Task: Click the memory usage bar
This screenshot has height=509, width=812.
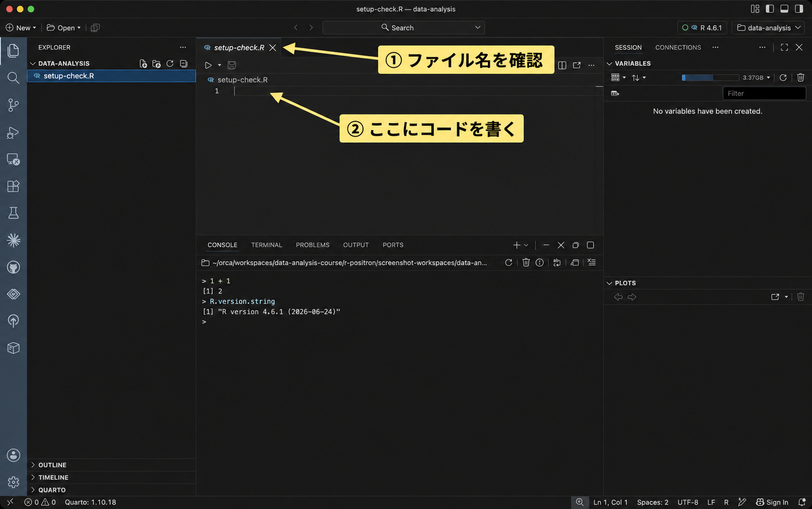Action: pyautogui.click(x=710, y=77)
